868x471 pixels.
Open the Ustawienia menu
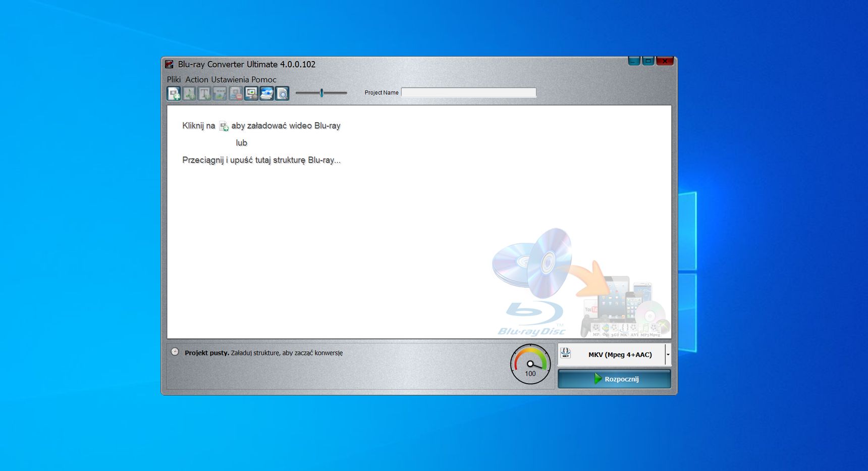pos(230,79)
